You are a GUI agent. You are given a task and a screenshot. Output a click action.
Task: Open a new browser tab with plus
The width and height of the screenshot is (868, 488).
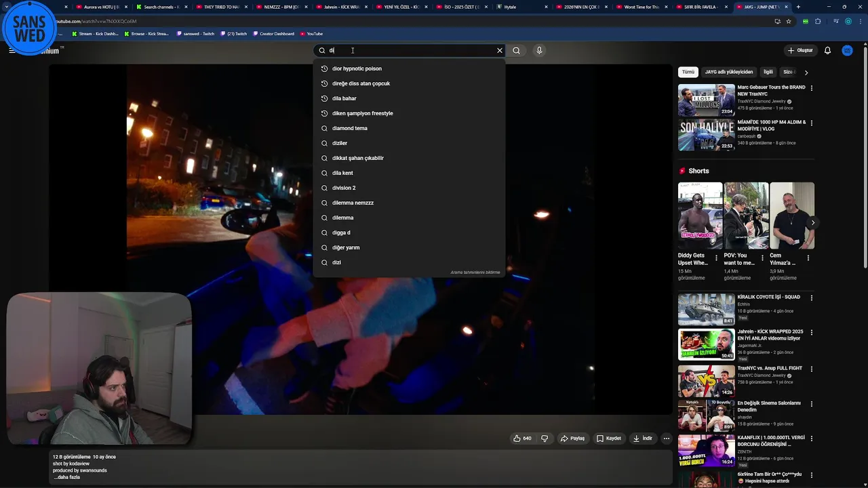798,7
